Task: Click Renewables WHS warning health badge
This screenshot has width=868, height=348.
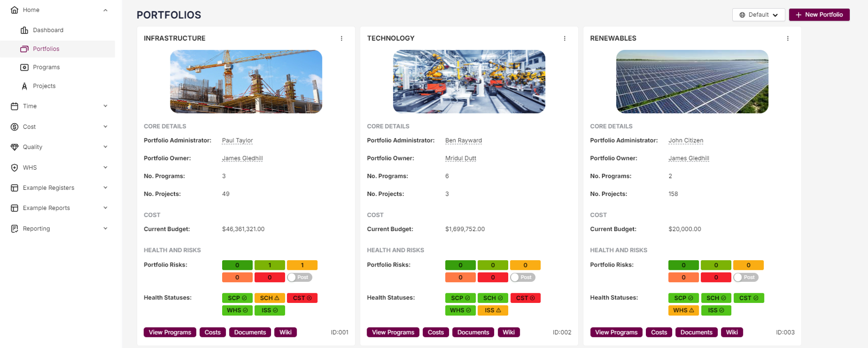Action: click(683, 311)
